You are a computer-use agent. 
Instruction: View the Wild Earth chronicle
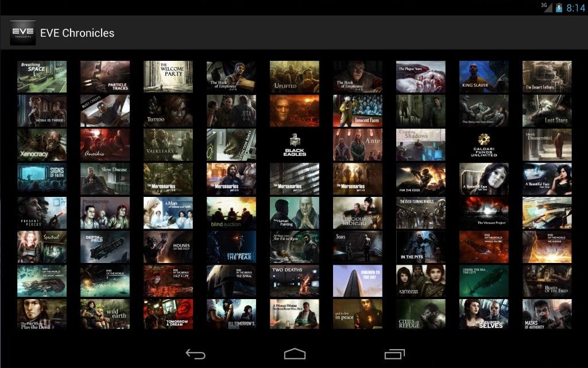pos(105,315)
